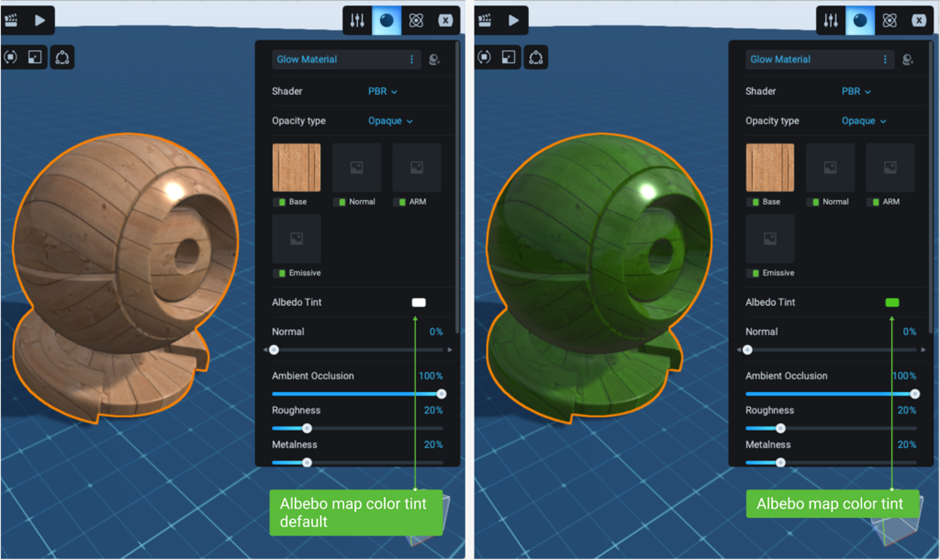The image size is (940, 560).
Task: Click the play button in the left viewport
Action: pyautogui.click(x=40, y=19)
